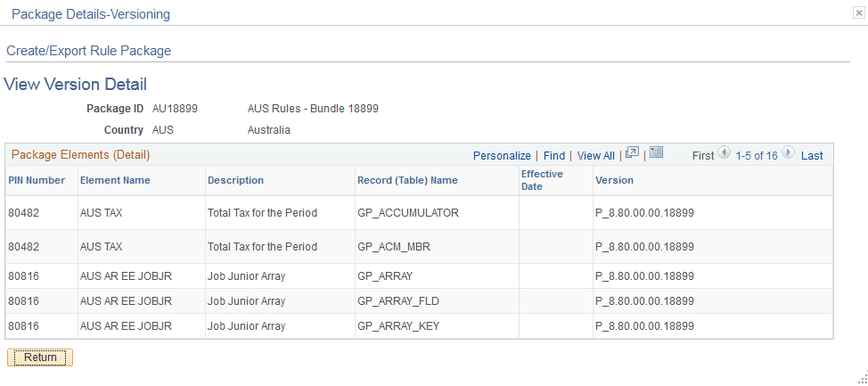The image size is (868, 386).
Task: Show previous rows arrow icon
Action: [x=724, y=152]
